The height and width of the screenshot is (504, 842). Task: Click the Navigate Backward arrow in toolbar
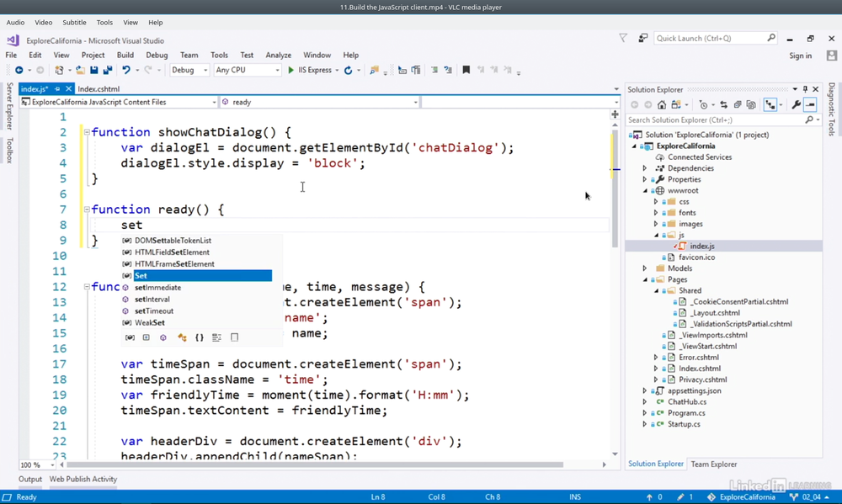coord(19,71)
